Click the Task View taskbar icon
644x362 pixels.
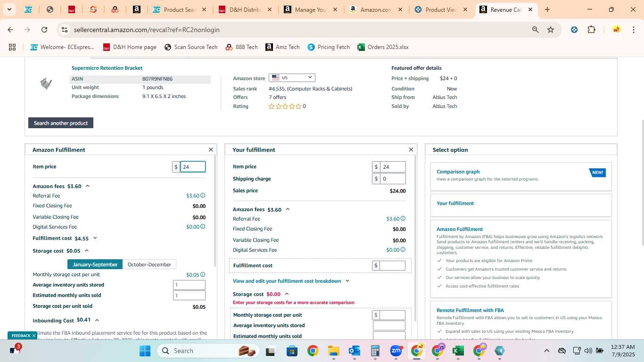pos(270,351)
